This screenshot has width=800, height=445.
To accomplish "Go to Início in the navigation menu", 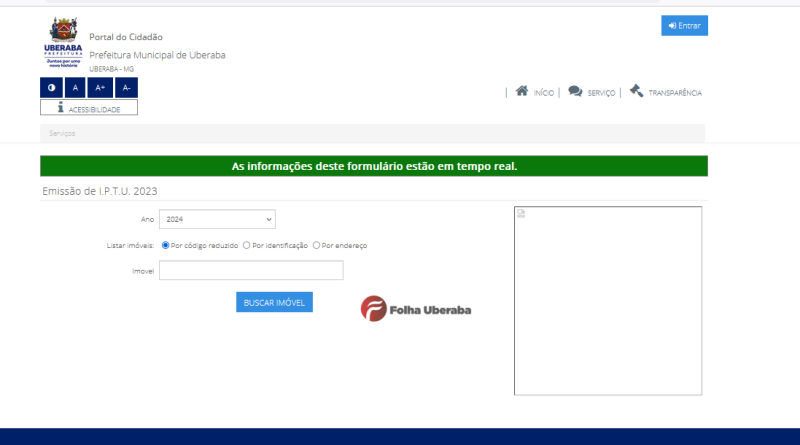I will tap(535, 92).
